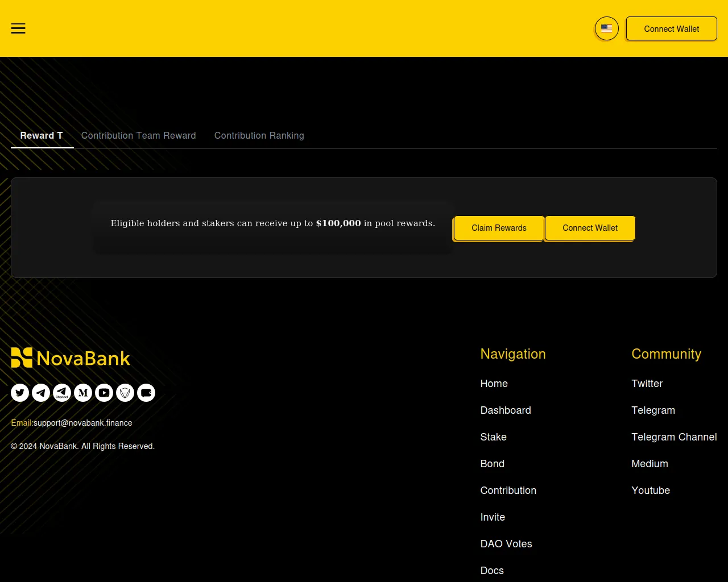728x582 pixels.
Task: Open the Telegram paper-plane social icon
Action: [41, 393]
